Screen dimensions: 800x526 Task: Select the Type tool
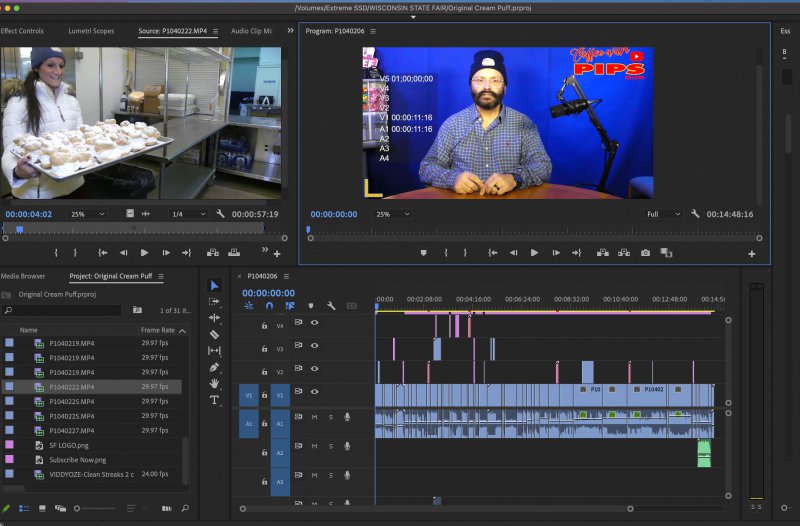pos(214,399)
